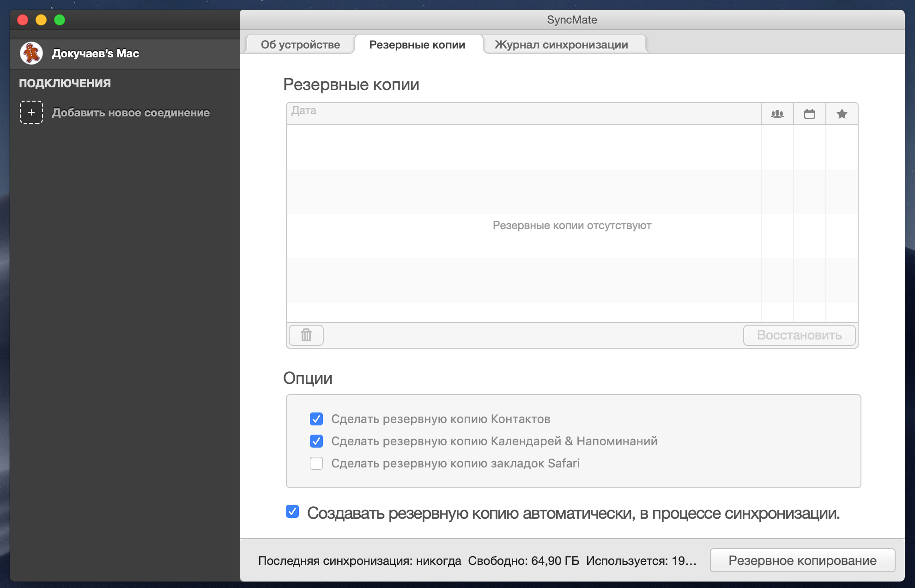Select Докучаев's Mac in the sidebar
915x588 pixels.
click(95, 53)
